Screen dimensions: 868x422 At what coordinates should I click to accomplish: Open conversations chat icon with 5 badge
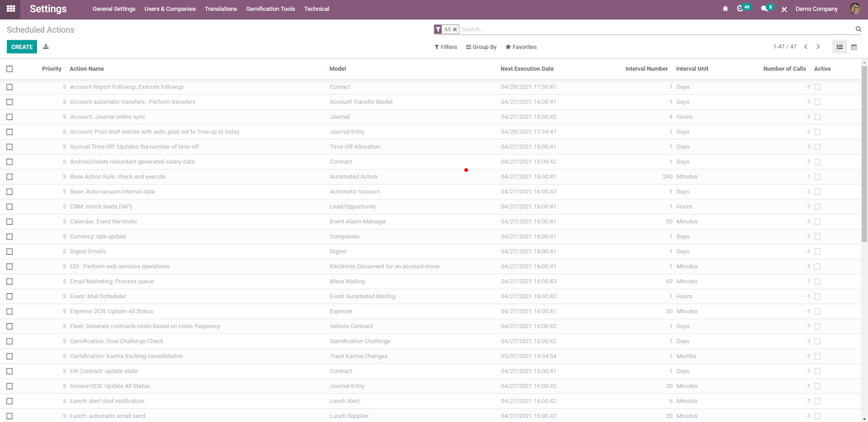766,8
